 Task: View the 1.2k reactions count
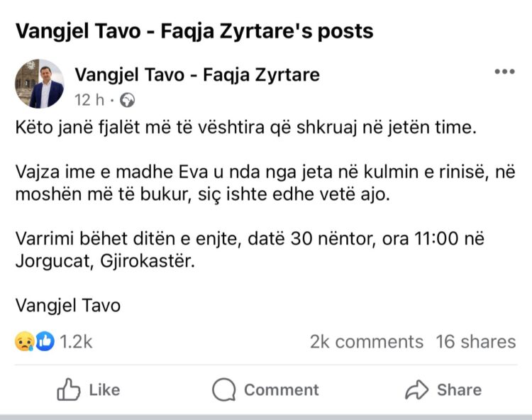[x=76, y=342]
